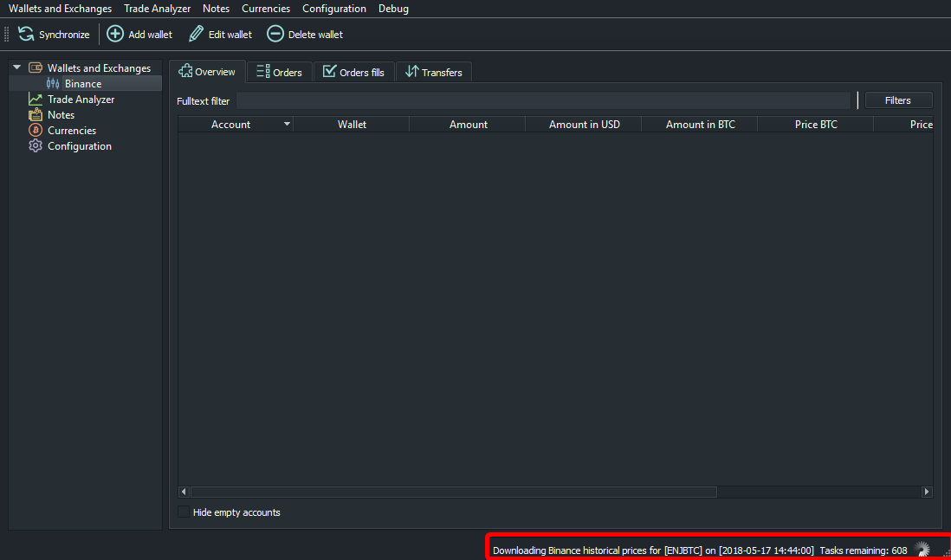Select Binance in the wallet tree

point(83,84)
